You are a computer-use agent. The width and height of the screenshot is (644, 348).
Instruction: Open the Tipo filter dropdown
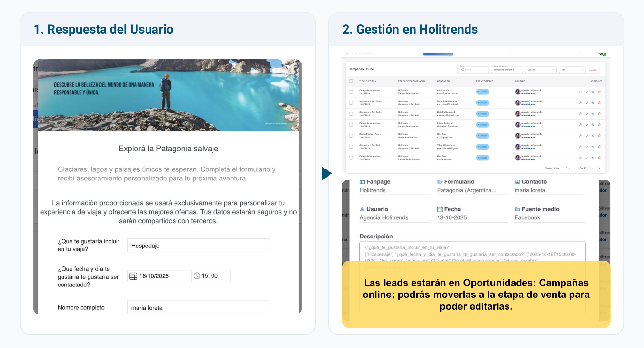click(573, 70)
